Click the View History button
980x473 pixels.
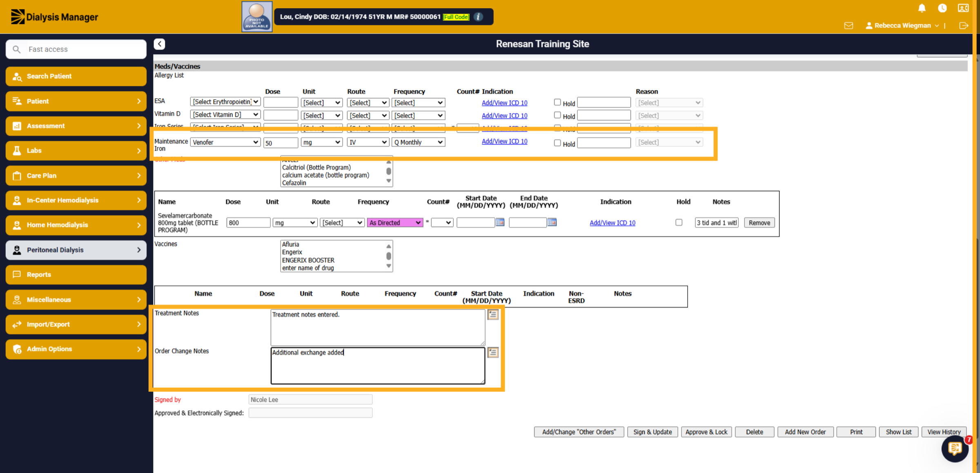click(x=944, y=432)
